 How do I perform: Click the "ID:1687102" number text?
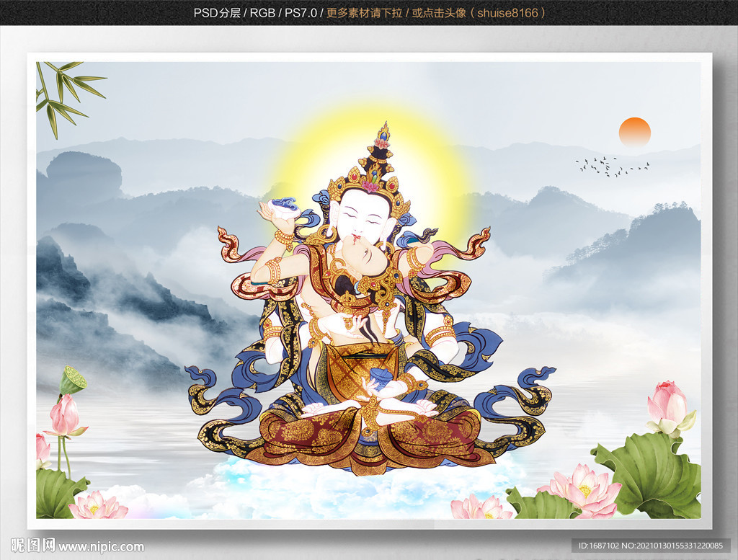[x=598, y=546]
